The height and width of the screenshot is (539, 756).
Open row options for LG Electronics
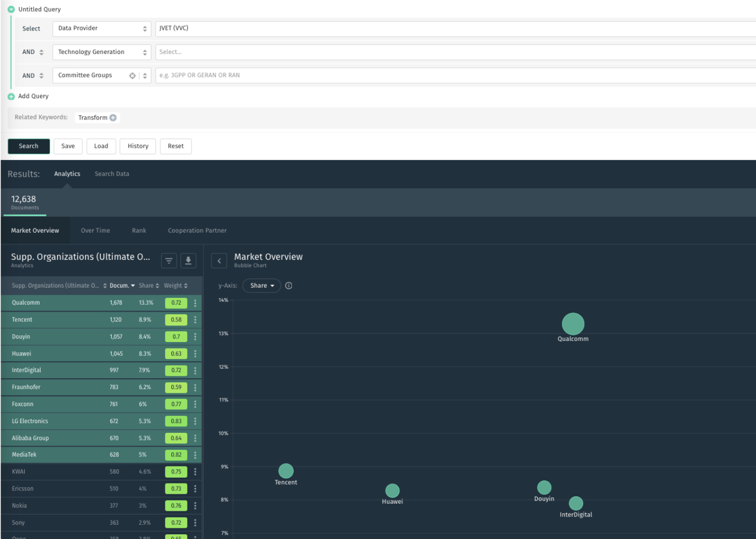pyautogui.click(x=195, y=421)
